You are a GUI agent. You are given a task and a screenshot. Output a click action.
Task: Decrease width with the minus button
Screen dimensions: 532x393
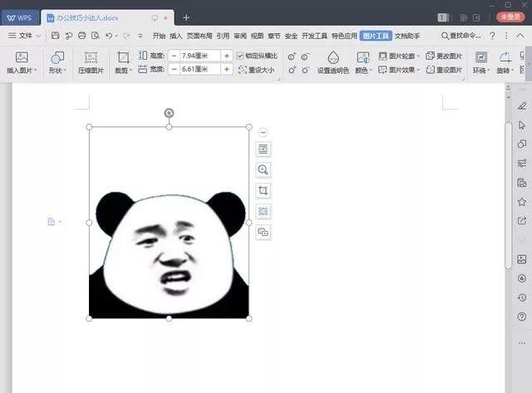tap(174, 69)
